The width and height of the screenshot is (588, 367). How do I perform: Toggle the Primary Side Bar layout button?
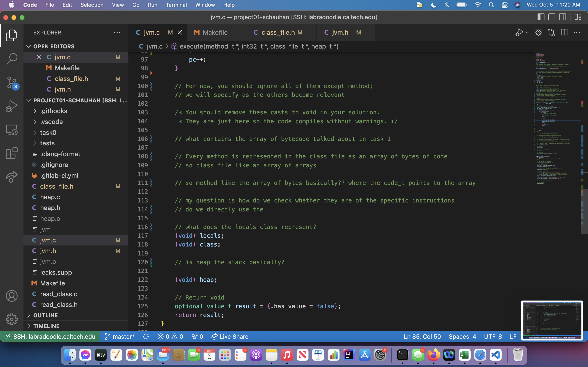coord(541,17)
